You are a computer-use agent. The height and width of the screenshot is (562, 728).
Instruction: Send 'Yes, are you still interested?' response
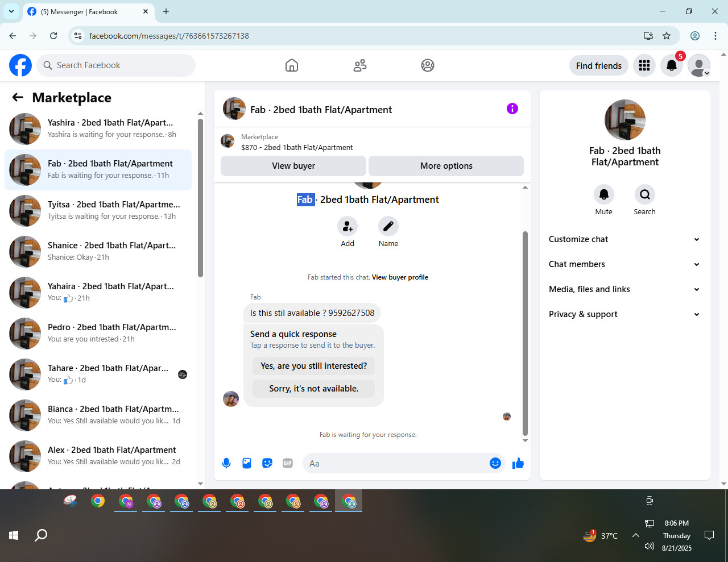[314, 366]
